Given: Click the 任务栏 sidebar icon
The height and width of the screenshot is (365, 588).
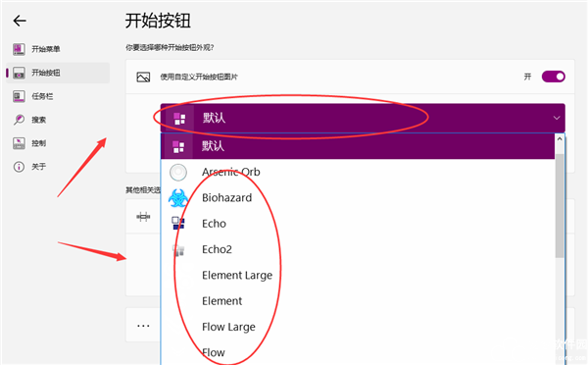Looking at the screenshot, I should click(x=20, y=96).
